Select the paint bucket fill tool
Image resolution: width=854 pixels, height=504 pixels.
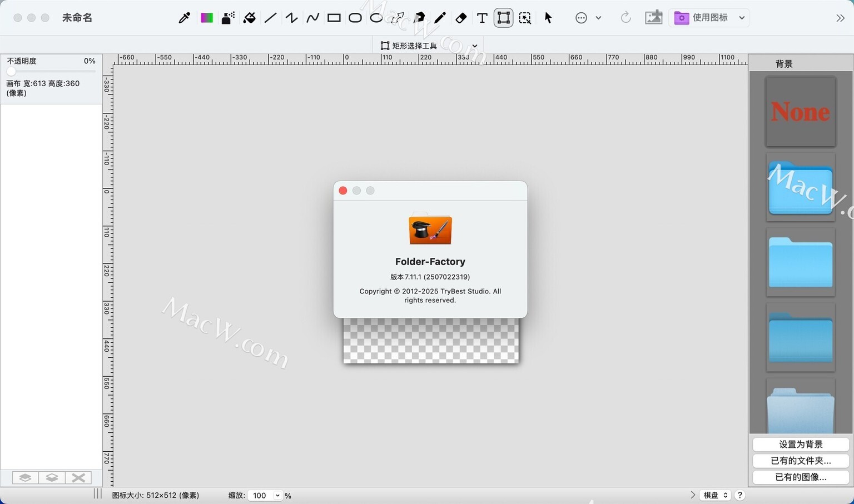250,18
